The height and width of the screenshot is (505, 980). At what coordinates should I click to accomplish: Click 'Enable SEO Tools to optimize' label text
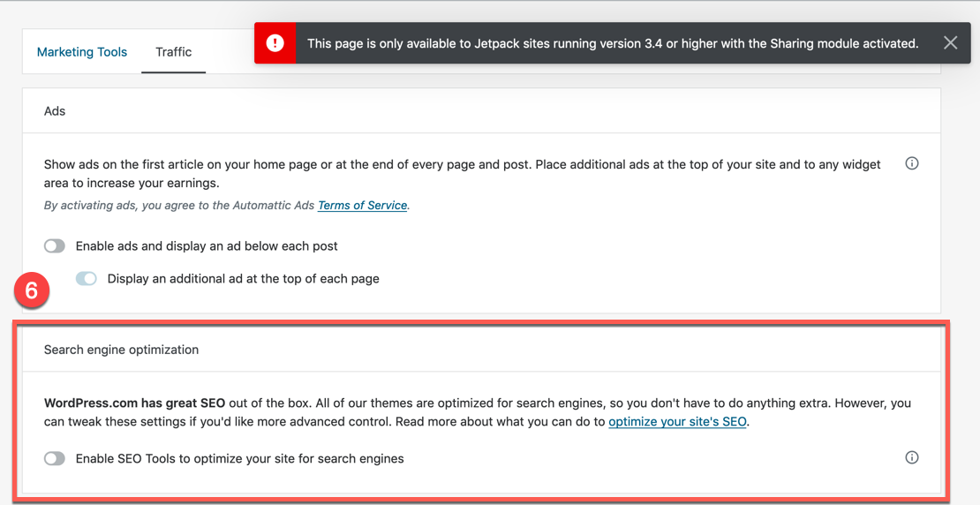click(x=239, y=459)
